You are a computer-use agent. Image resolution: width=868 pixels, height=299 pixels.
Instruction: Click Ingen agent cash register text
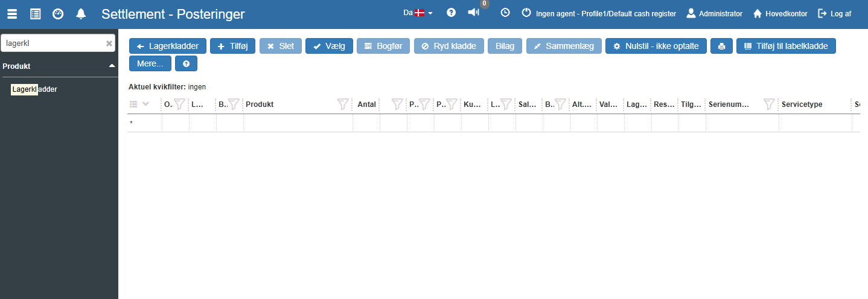click(606, 13)
